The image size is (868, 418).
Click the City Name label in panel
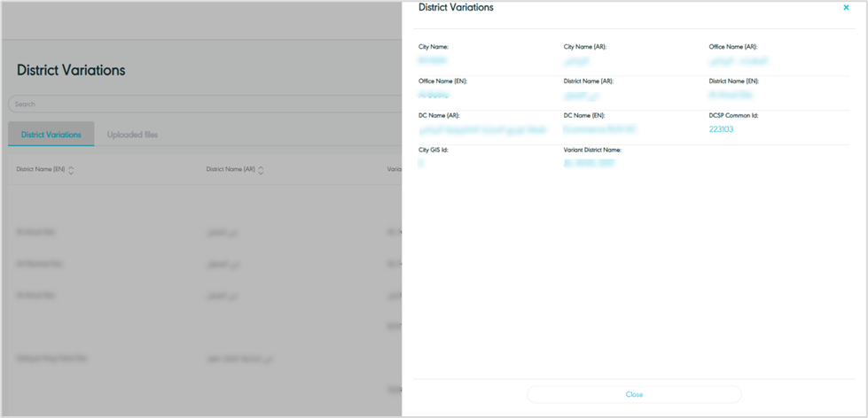[x=433, y=47]
